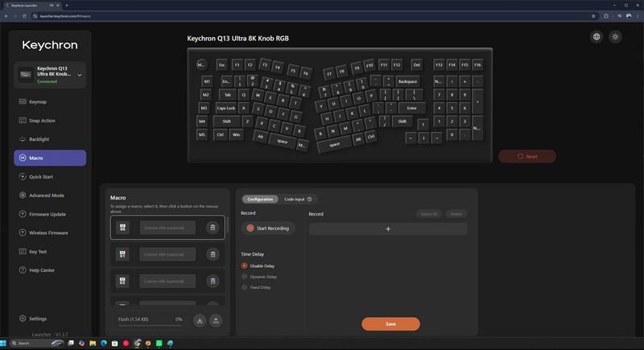The width and height of the screenshot is (644, 350).
Task: Select Disable Delay radio option
Action: coord(245,266)
